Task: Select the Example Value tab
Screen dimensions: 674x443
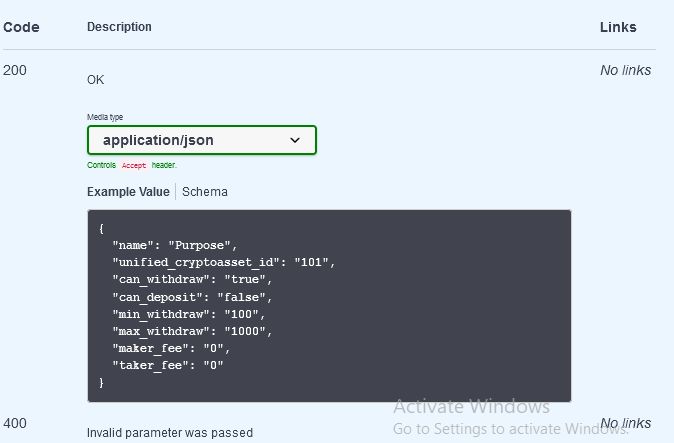Action: pos(128,192)
